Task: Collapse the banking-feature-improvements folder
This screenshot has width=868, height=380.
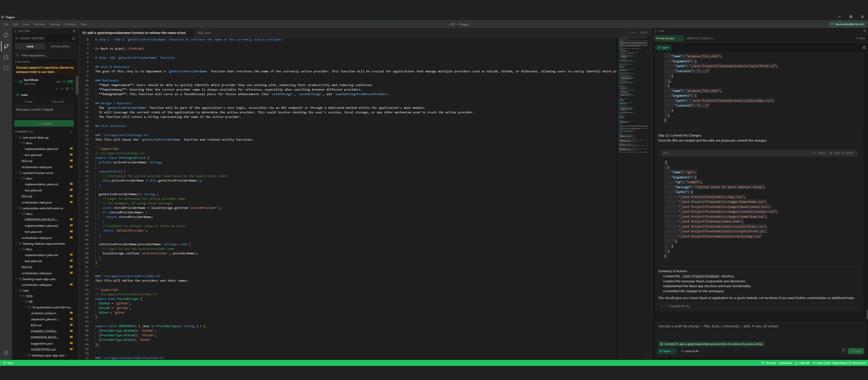Action: point(16,244)
